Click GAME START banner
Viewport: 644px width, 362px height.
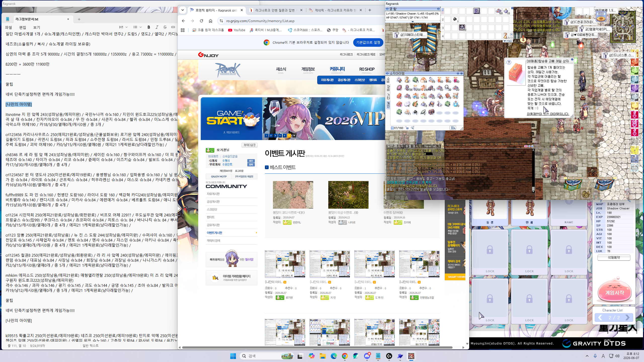231,119
